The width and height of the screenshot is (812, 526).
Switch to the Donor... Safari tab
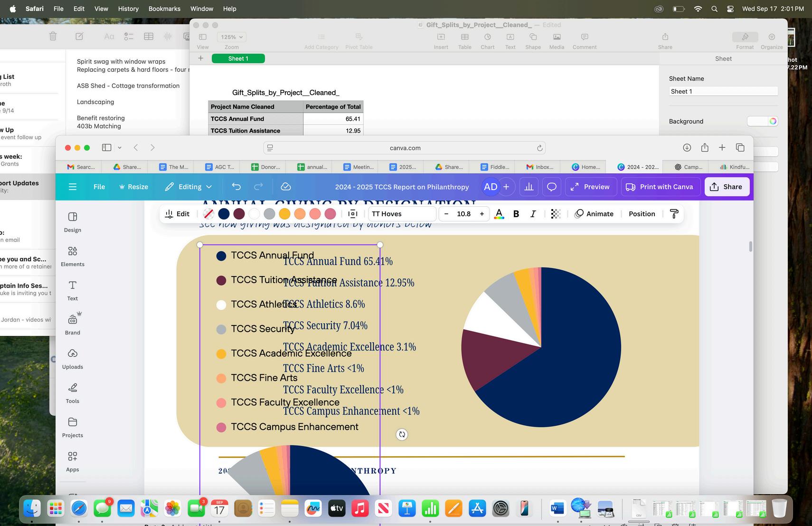(x=265, y=167)
